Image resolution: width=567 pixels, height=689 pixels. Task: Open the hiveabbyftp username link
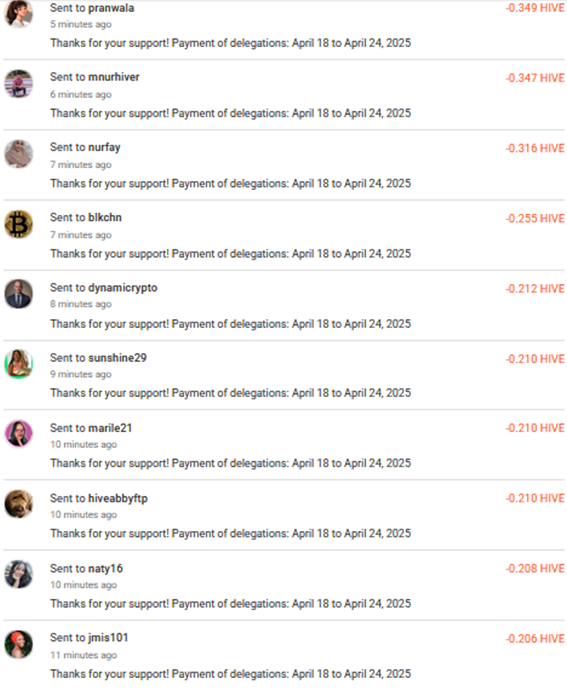pos(118,499)
